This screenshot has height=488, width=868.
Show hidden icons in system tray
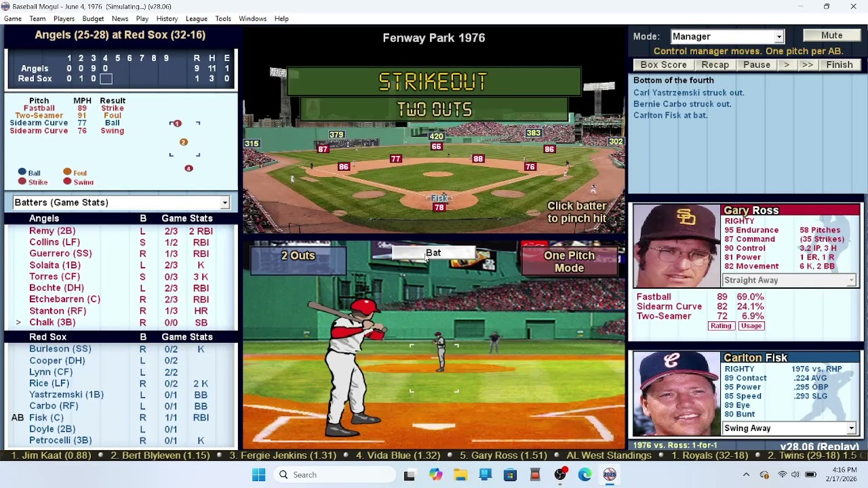pyautogui.click(x=746, y=475)
